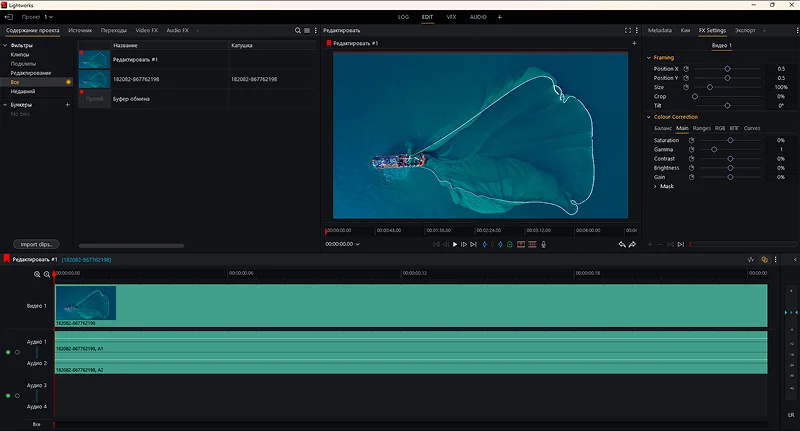Click the blue Mark Out icon

coord(500,244)
